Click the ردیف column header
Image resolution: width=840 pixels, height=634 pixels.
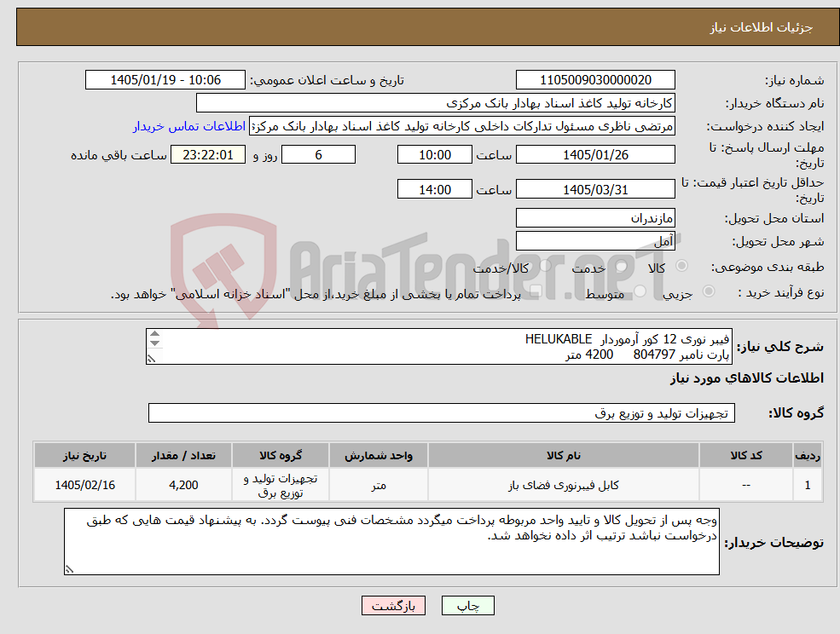pyautogui.click(x=808, y=455)
